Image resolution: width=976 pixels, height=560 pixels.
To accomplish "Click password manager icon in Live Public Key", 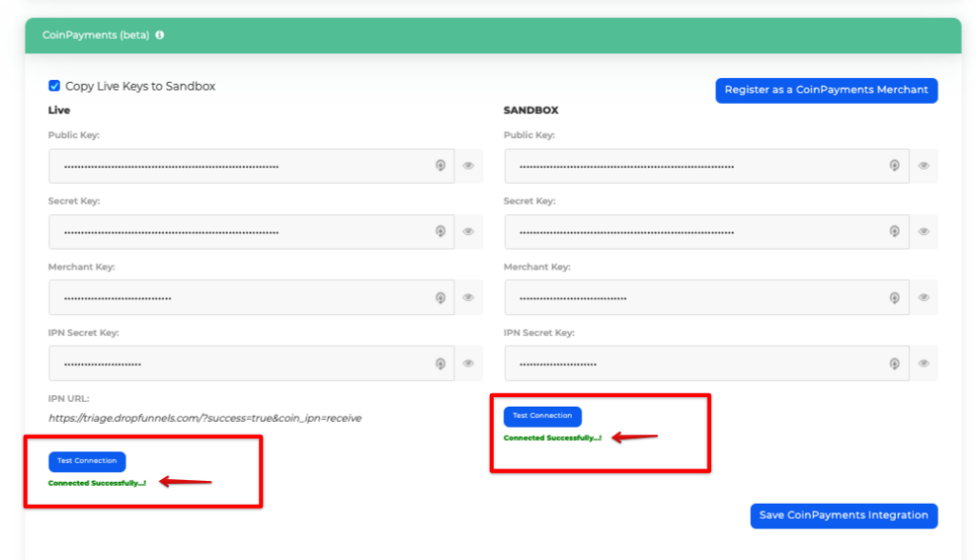I will coord(439,166).
